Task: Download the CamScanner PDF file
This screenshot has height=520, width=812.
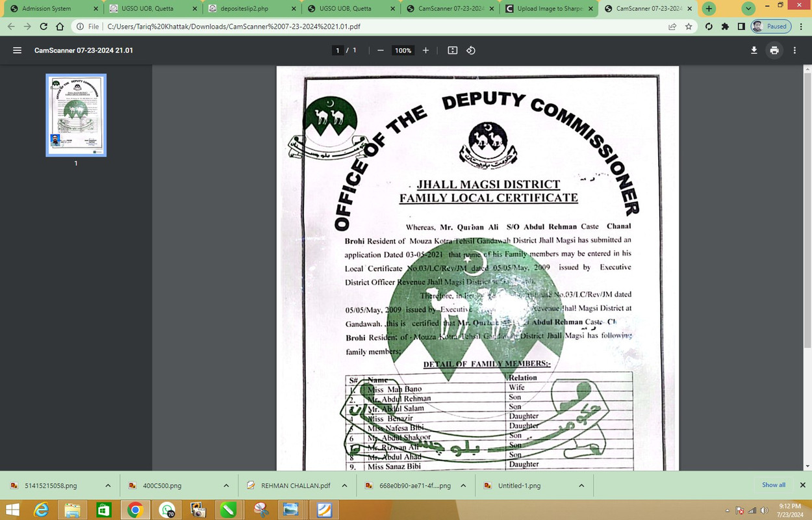Action: point(754,50)
